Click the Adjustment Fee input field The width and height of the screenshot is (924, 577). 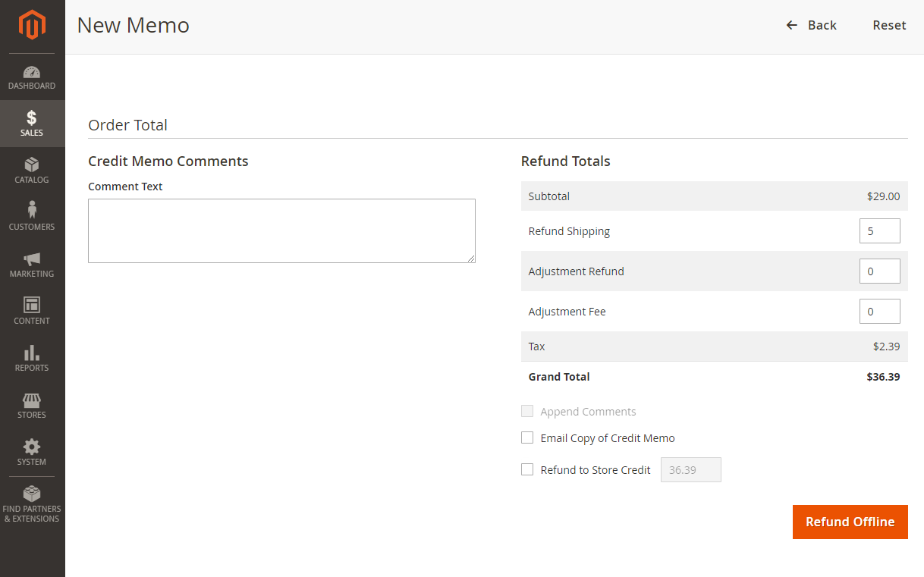pos(880,311)
